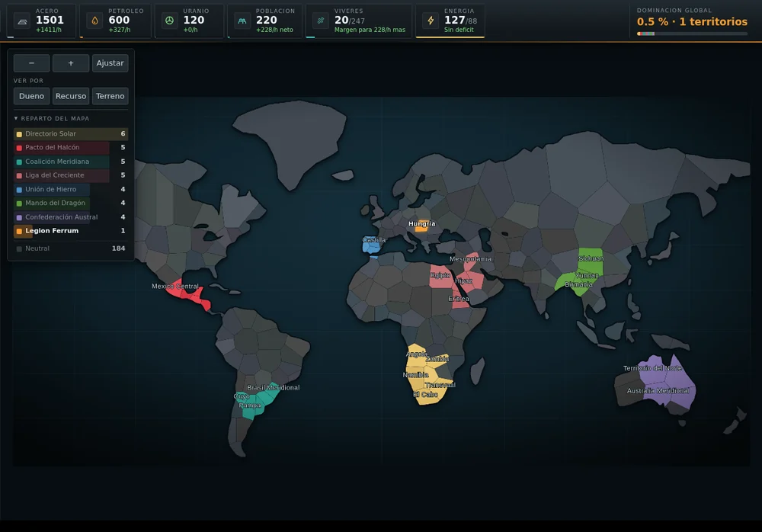Select Legion Ferrum legend row
Viewport: 762px width, 532px height.
71,231
